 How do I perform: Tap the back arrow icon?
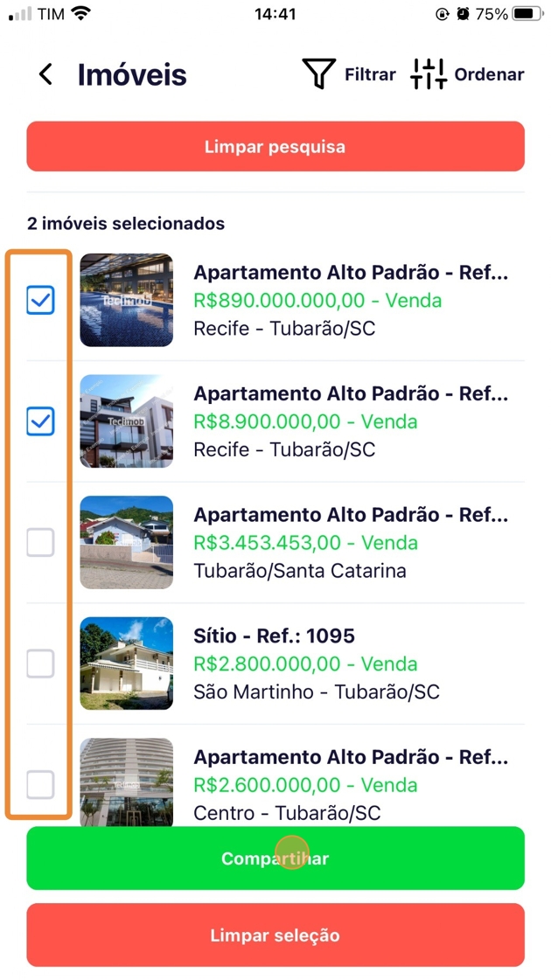pos(45,75)
